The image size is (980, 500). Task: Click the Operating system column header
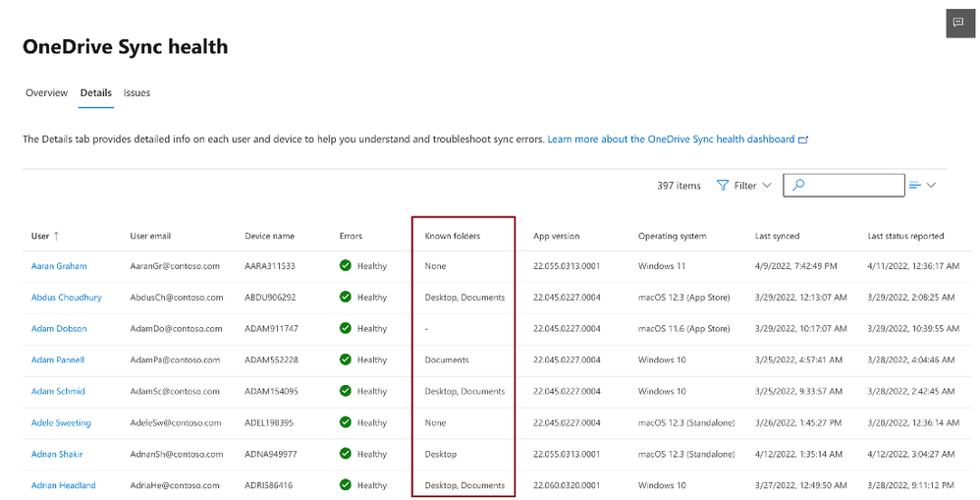[x=672, y=236]
